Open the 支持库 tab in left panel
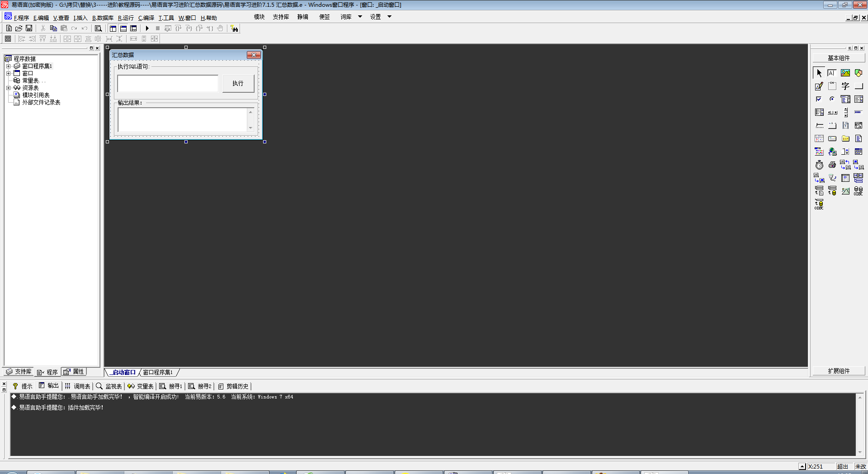The image size is (868, 474). [19, 372]
